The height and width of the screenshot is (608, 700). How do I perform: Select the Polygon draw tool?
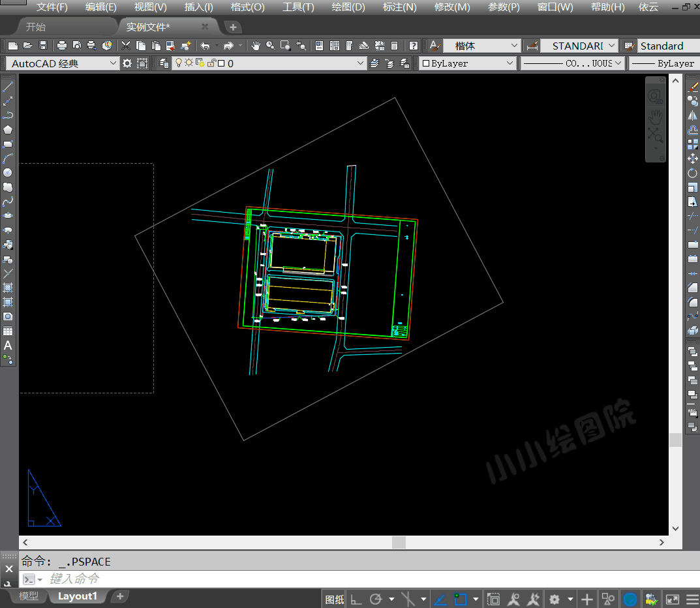pos(8,130)
